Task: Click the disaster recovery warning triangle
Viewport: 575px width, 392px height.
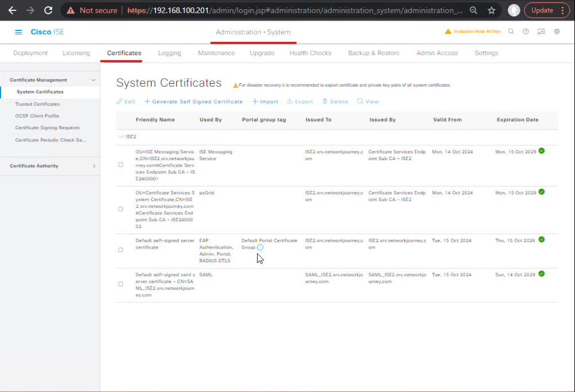Action: click(236, 86)
